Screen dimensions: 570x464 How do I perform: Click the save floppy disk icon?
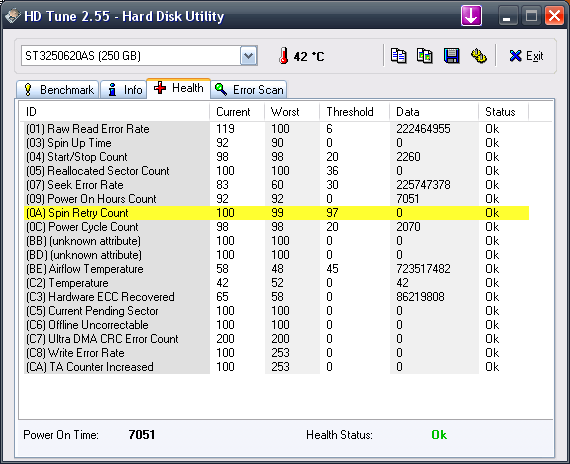click(x=451, y=56)
